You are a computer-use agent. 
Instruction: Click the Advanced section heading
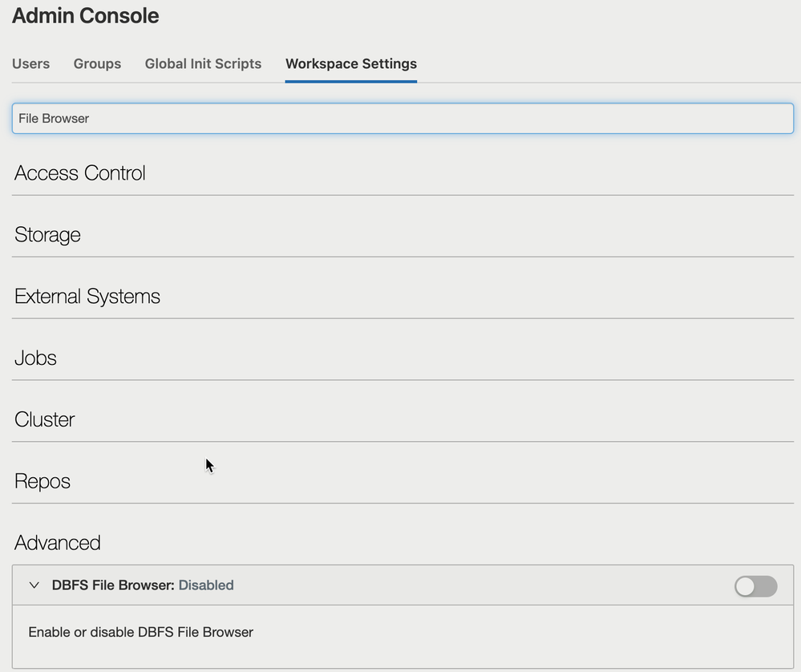click(x=58, y=543)
